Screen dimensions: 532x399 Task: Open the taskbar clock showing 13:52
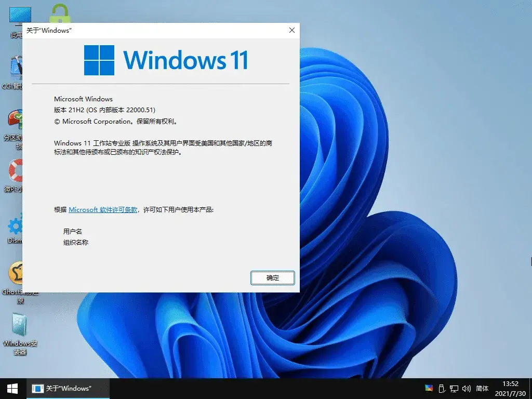pos(510,389)
